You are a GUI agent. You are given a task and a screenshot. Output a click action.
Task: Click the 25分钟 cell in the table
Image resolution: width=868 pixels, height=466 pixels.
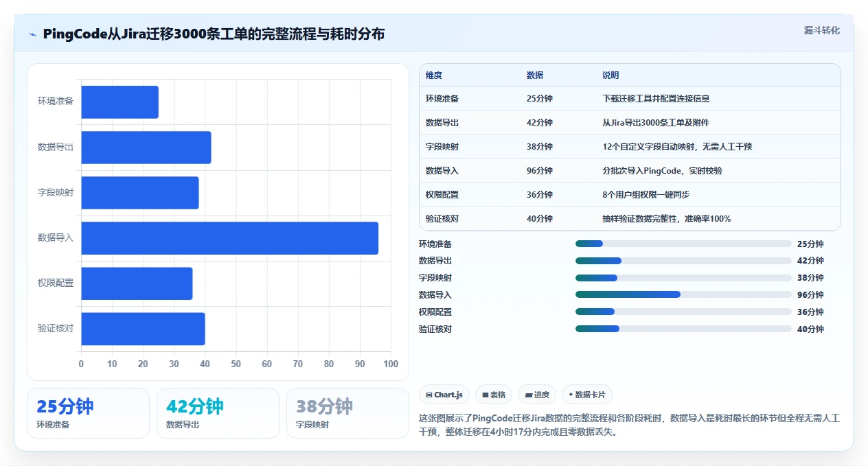coord(539,99)
